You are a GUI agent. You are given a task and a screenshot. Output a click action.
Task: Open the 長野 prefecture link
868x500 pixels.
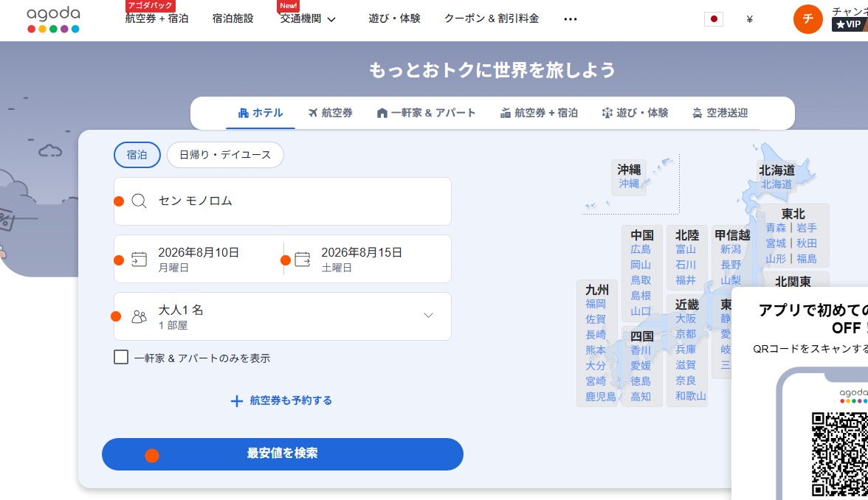(x=731, y=265)
